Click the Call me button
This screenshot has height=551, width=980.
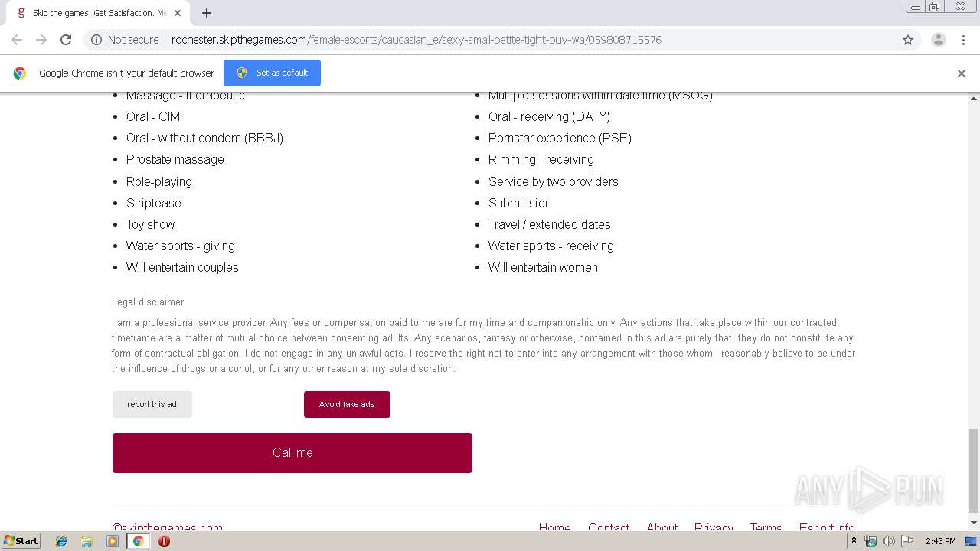click(x=292, y=453)
